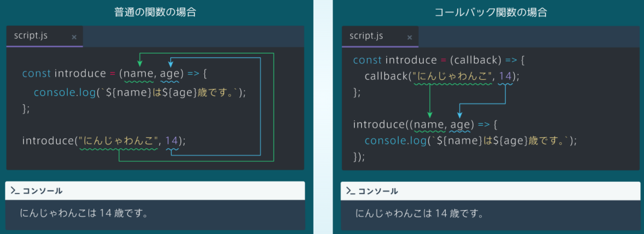Click the right console output にんじゃわんこは 14 歳です。

pyautogui.click(x=420, y=213)
